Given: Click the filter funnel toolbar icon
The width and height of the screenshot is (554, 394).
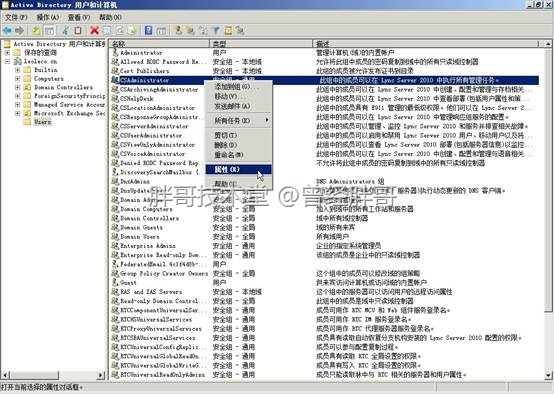Looking at the screenshot, I should pos(216,31).
